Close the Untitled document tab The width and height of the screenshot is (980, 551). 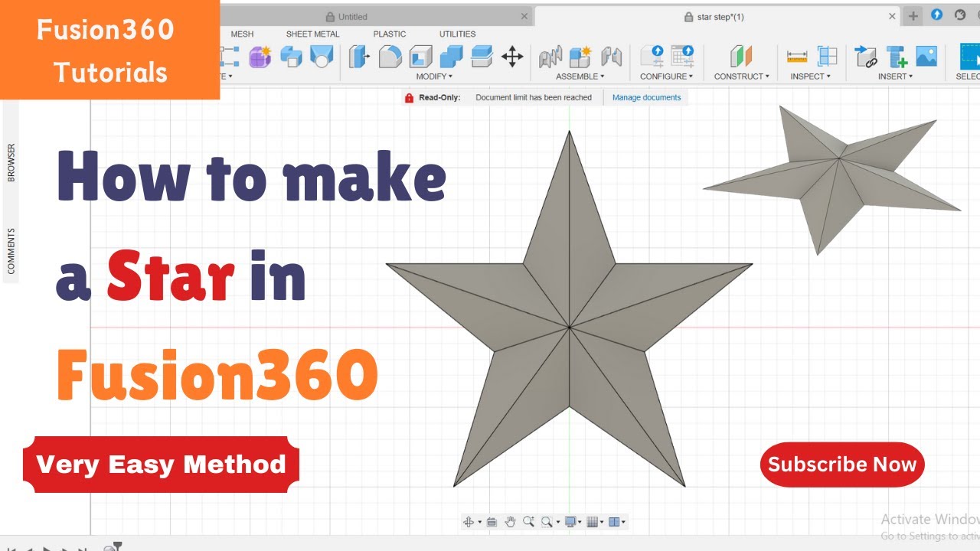(524, 16)
